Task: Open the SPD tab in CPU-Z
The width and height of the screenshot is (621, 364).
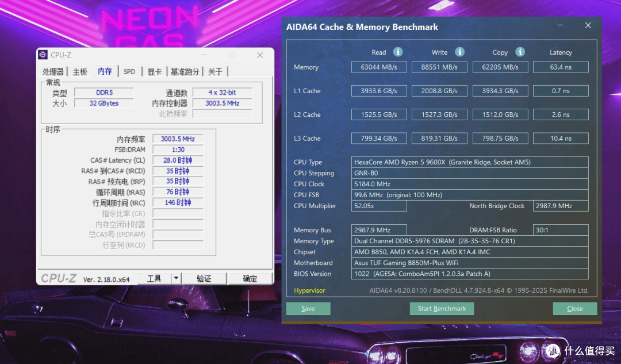Action: click(129, 72)
